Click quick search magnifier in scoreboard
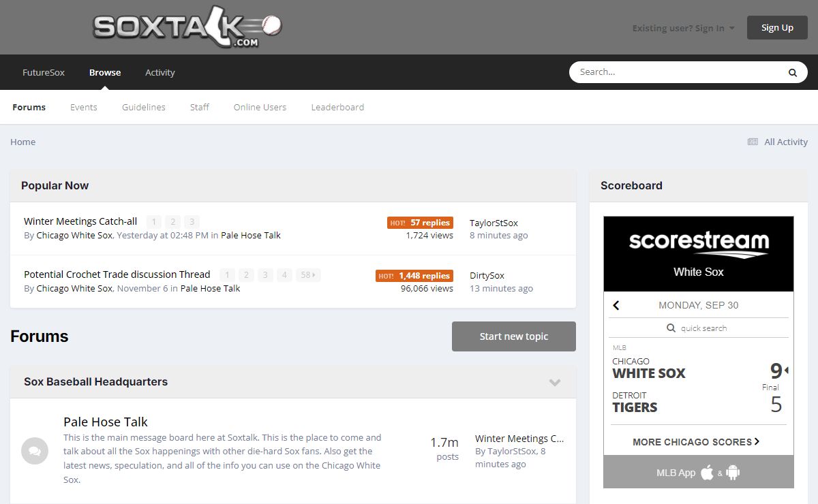 tap(671, 328)
